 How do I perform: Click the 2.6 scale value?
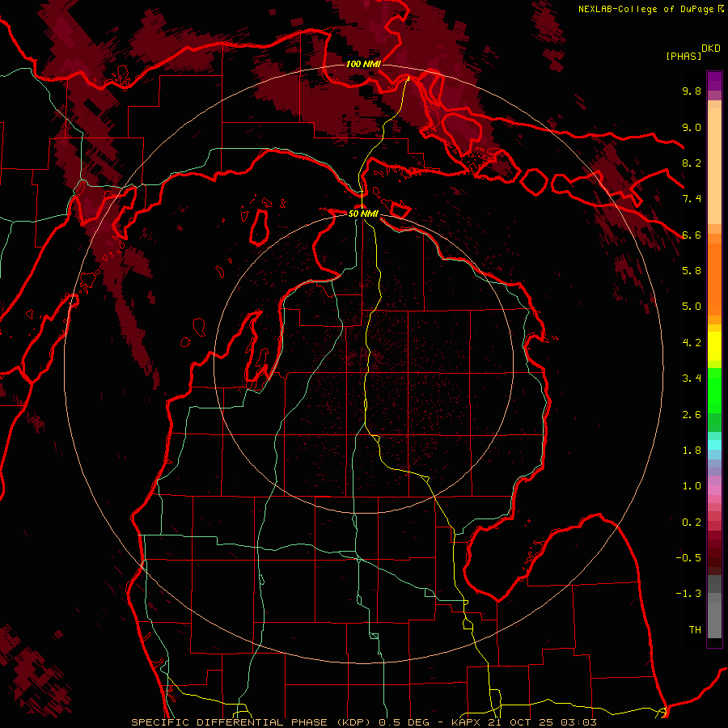point(692,415)
